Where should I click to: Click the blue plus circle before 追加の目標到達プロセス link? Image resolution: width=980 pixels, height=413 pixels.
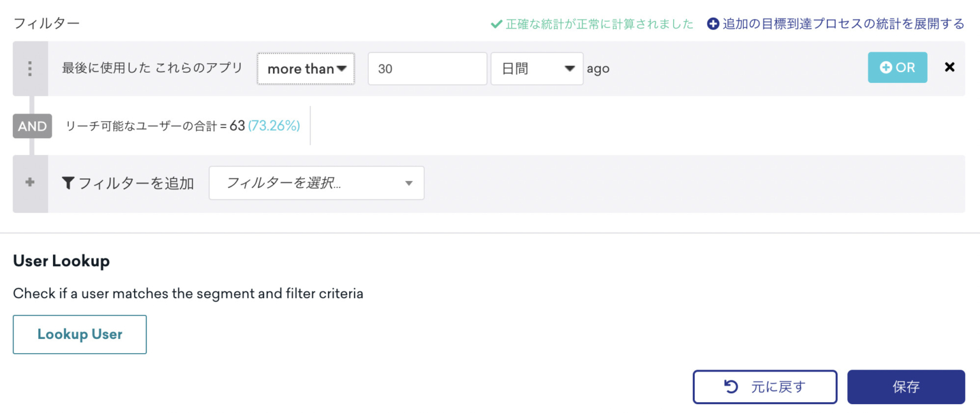tap(713, 22)
